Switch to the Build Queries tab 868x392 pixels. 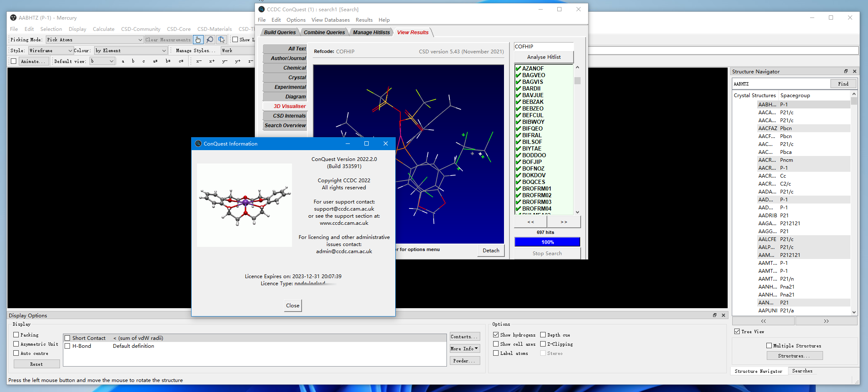280,33
